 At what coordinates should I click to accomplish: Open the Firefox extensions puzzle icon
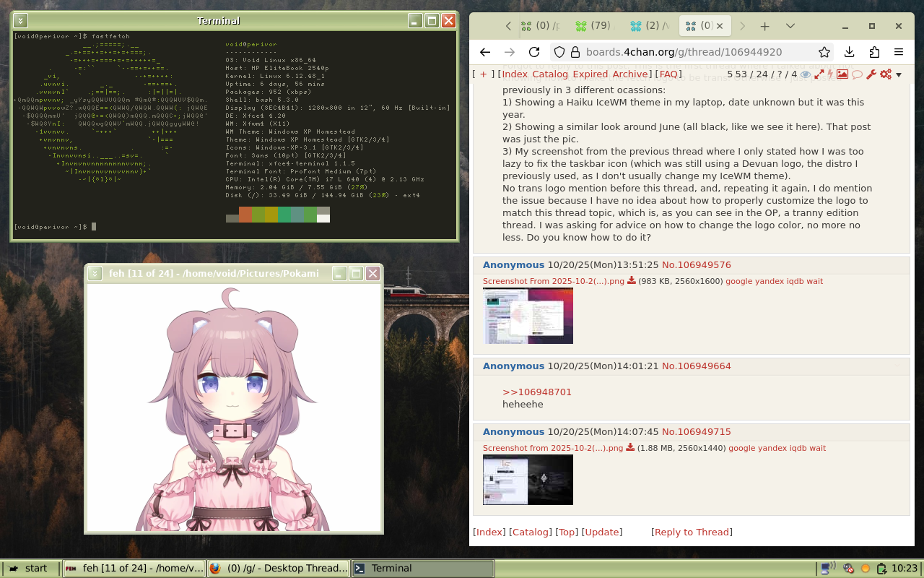click(874, 52)
